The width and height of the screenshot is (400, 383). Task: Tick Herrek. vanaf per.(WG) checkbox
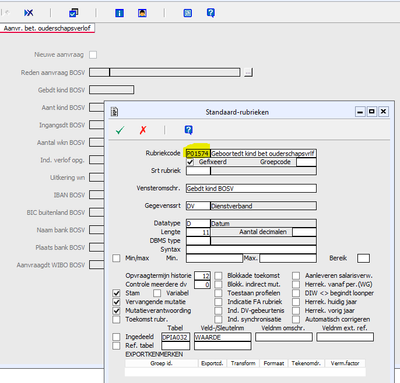pos(296,284)
